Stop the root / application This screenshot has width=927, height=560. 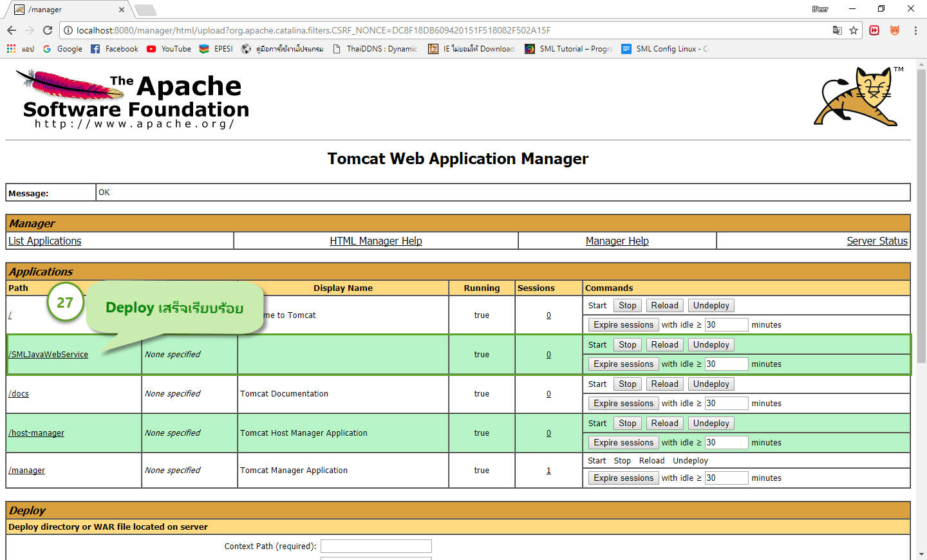628,306
